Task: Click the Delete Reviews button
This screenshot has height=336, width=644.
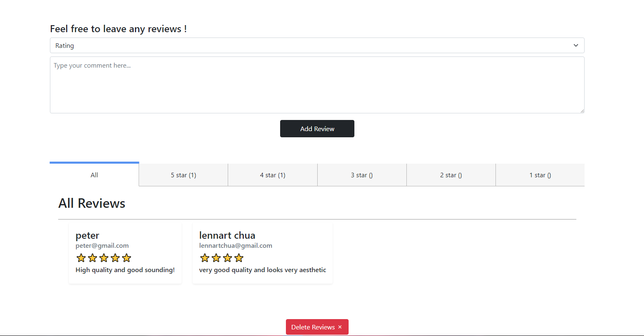Action: click(317, 327)
